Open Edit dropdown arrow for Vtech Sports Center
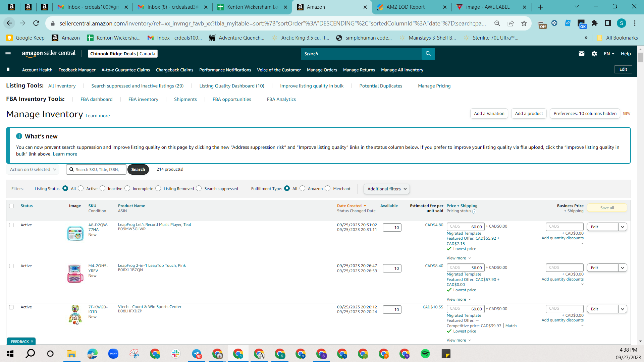The height and width of the screenshot is (362, 644). pos(623,309)
